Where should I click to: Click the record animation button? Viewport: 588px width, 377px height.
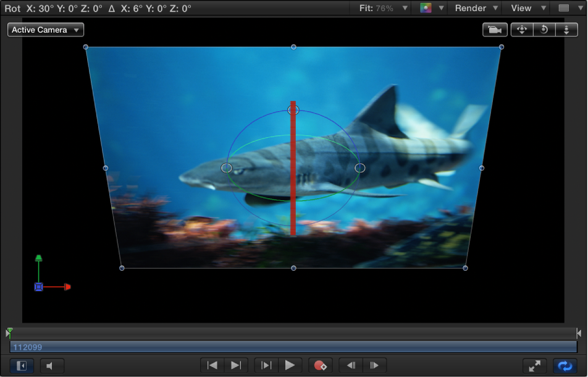click(x=320, y=365)
